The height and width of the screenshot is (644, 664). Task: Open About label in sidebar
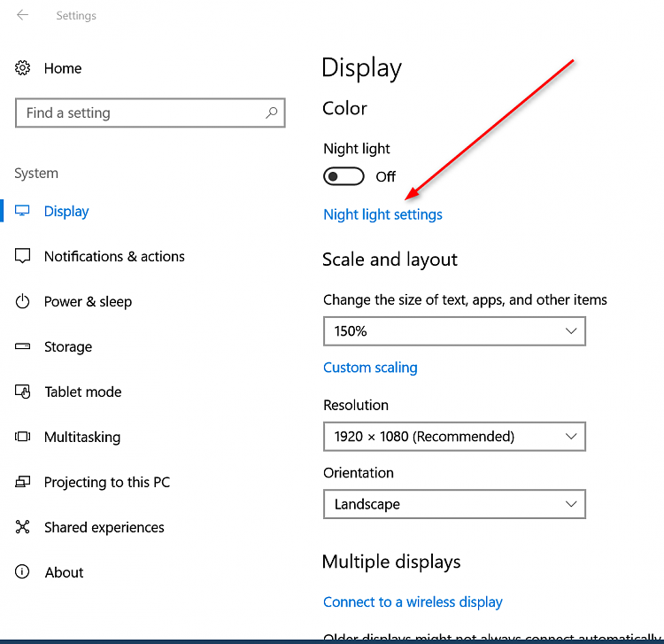pos(65,572)
